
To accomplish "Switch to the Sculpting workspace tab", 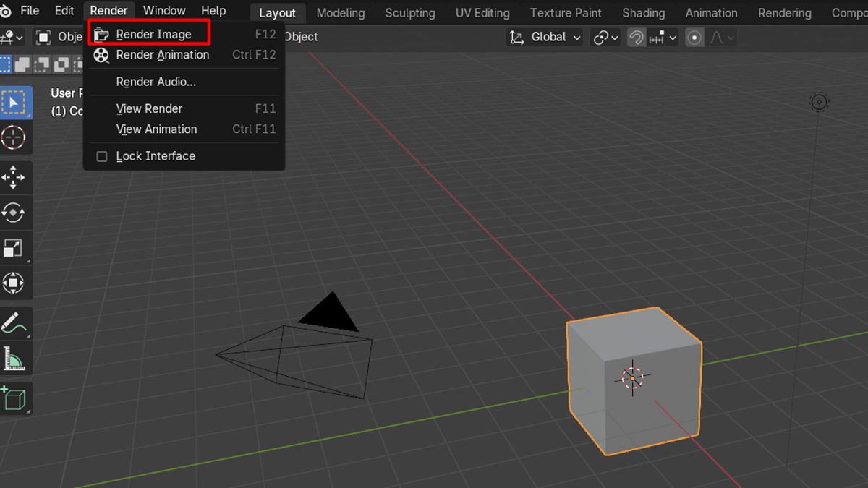I will (410, 13).
